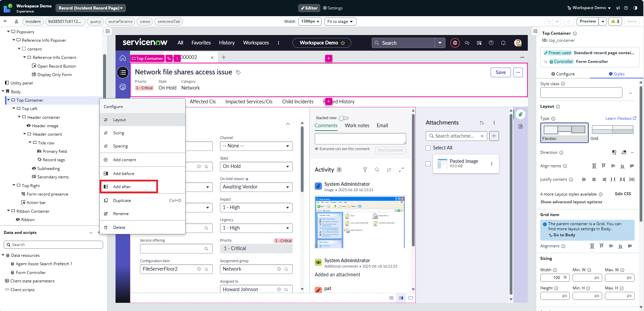Check the Select All checkbox

(x=428, y=148)
